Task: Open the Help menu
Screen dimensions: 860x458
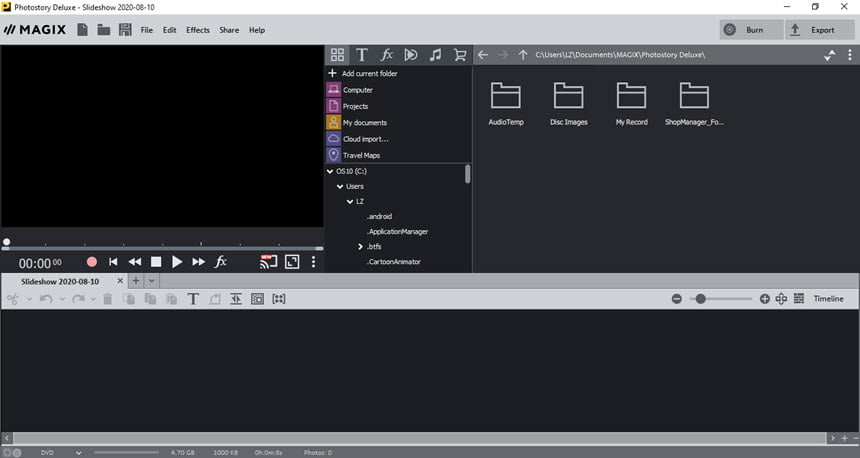Action: coord(257,30)
